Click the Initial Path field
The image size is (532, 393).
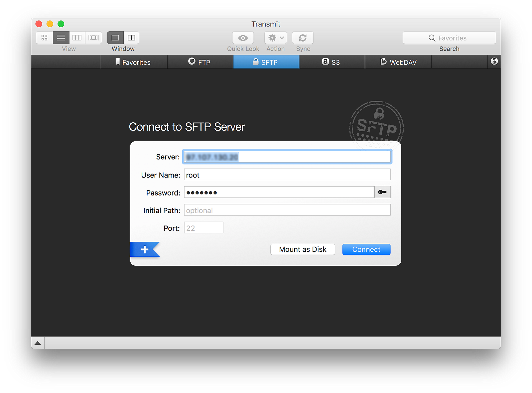click(x=287, y=210)
